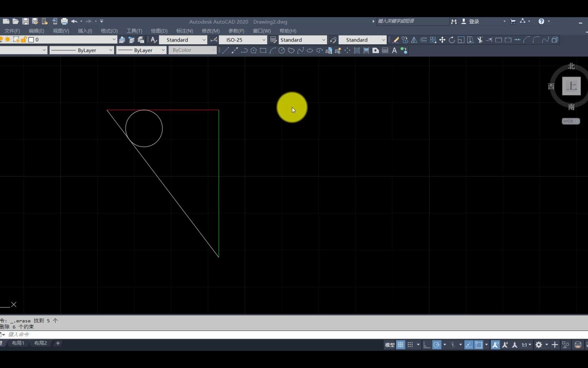This screenshot has width=588, height=368.
Task: Click the Copy objects tool
Action: [405, 40]
